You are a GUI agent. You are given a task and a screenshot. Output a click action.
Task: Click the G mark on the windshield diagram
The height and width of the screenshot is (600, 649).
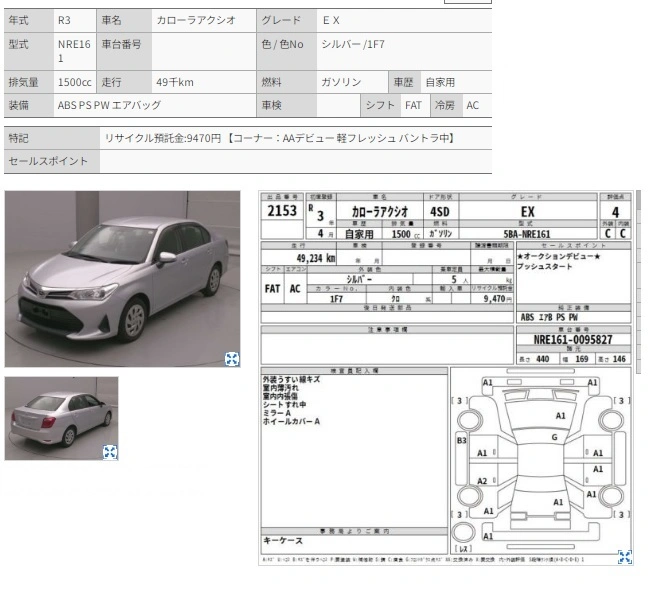555,437
